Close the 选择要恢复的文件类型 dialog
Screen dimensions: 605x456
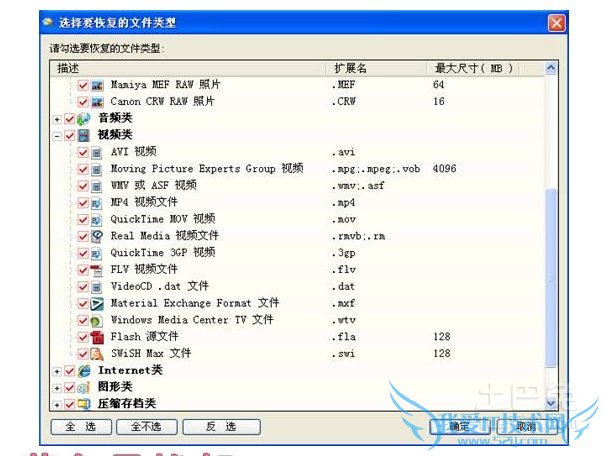(556, 23)
